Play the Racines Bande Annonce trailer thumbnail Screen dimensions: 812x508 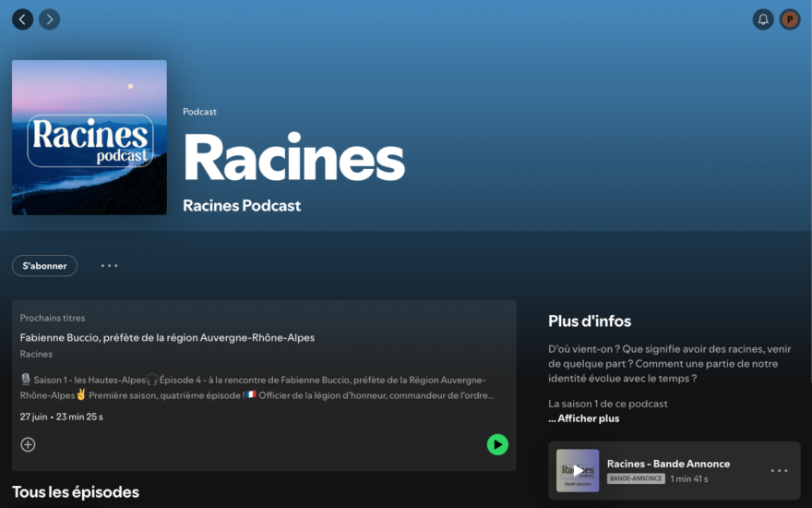(578, 471)
